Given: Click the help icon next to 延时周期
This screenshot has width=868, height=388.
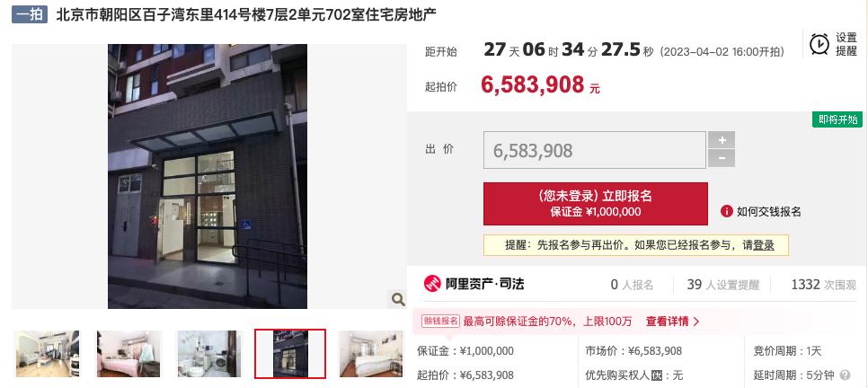Looking at the screenshot, I should (x=845, y=375).
